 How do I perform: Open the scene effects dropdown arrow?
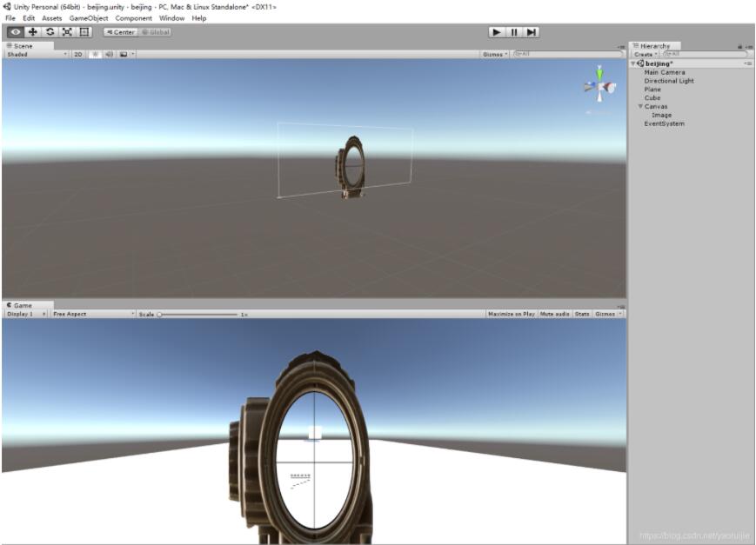point(133,55)
